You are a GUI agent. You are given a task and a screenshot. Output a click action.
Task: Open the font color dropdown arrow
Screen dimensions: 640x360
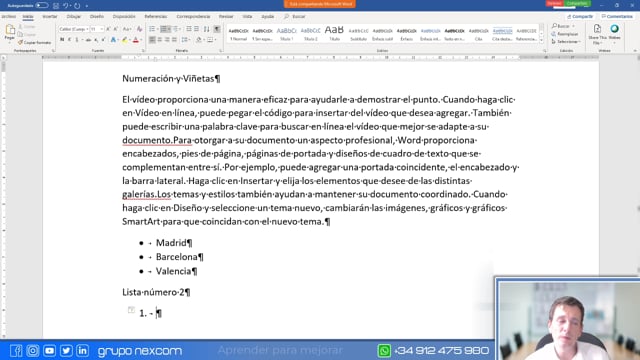[x=141, y=40]
